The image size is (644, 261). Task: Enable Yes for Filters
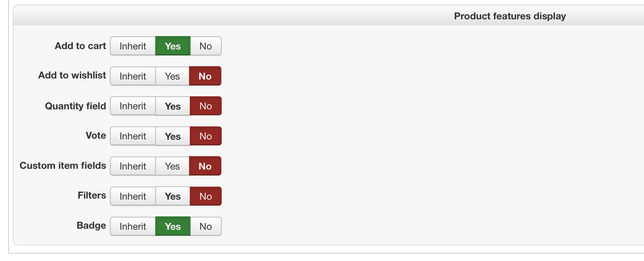(x=173, y=196)
